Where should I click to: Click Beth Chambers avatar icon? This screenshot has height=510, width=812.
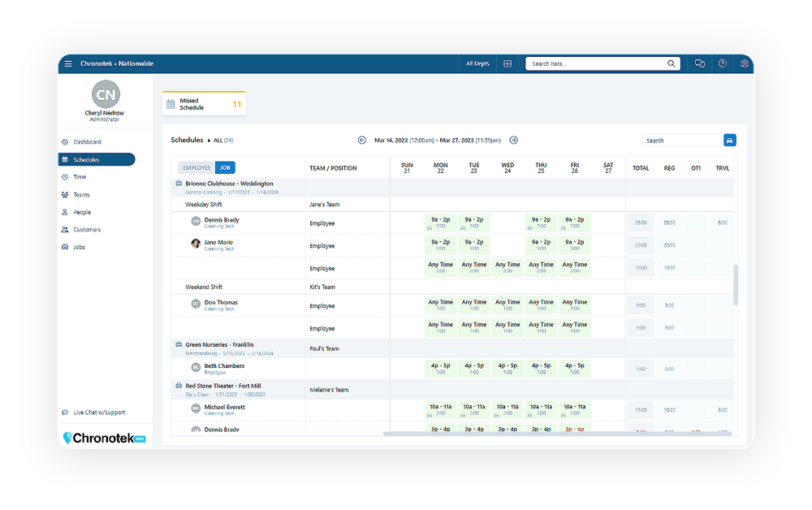coord(196,367)
